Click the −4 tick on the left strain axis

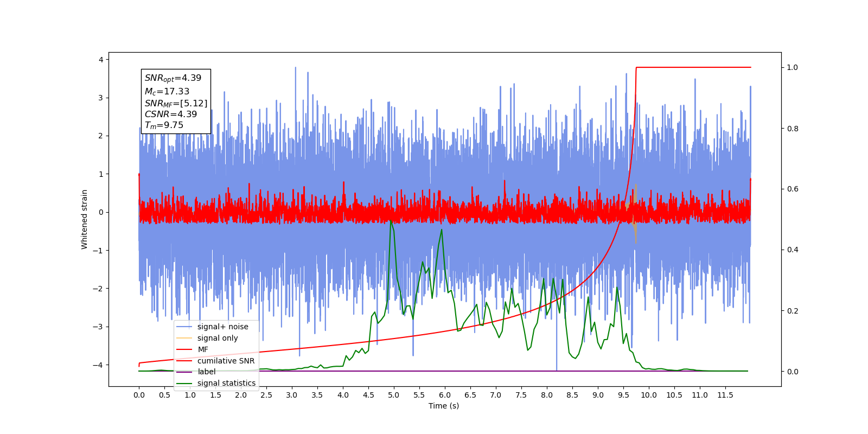98,365
